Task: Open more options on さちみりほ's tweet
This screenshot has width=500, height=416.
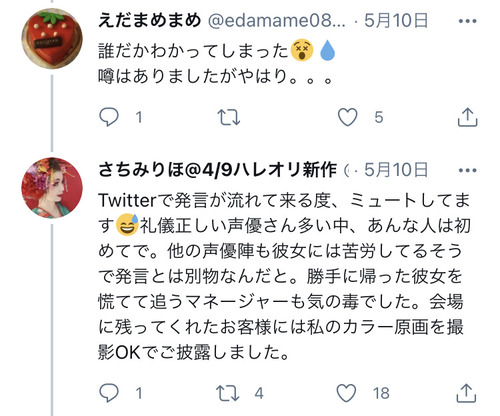Action: coord(467,170)
